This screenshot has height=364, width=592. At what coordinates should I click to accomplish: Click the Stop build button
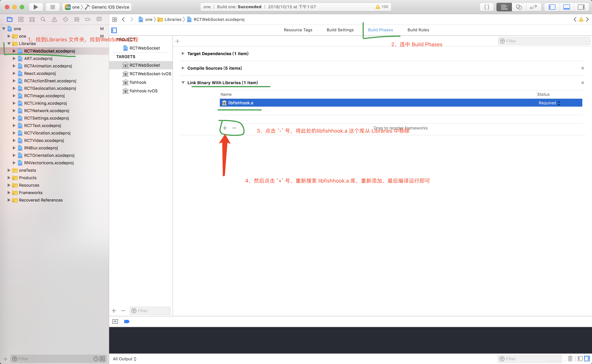53,7
